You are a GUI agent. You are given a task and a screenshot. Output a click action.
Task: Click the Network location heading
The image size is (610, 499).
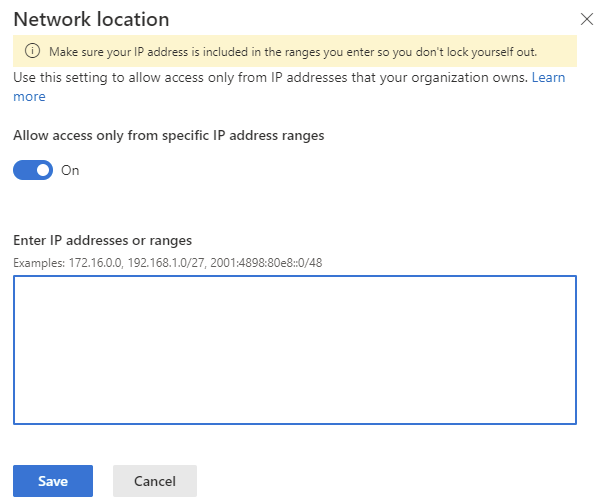(91, 19)
